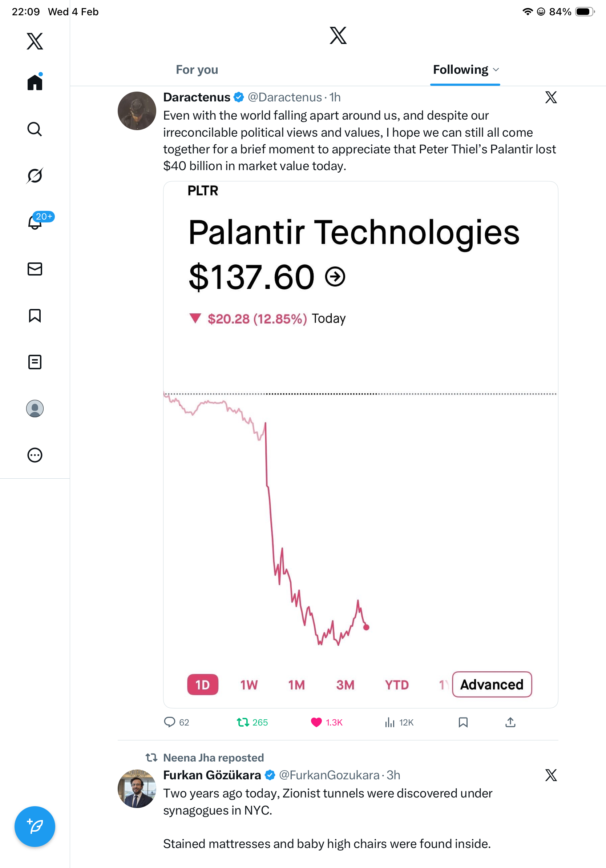606x868 pixels.
Task: Open the Search icon in sidebar
Action: click(35, 129)
